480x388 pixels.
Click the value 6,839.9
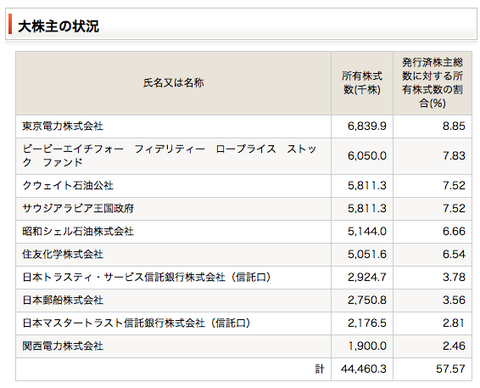tap(367, 126)
